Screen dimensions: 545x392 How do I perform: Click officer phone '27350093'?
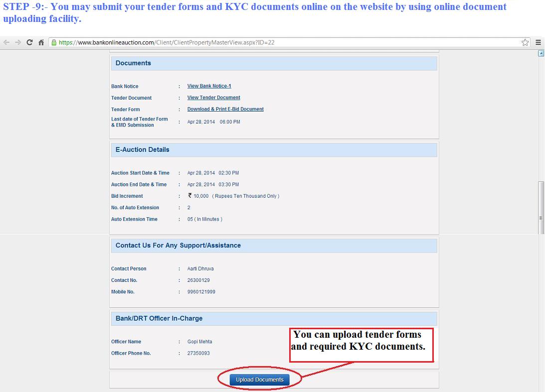(x=198, y=353)
